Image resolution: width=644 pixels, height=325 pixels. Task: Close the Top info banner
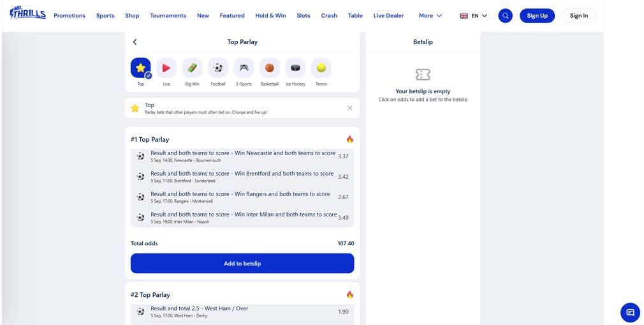[350, 108]
